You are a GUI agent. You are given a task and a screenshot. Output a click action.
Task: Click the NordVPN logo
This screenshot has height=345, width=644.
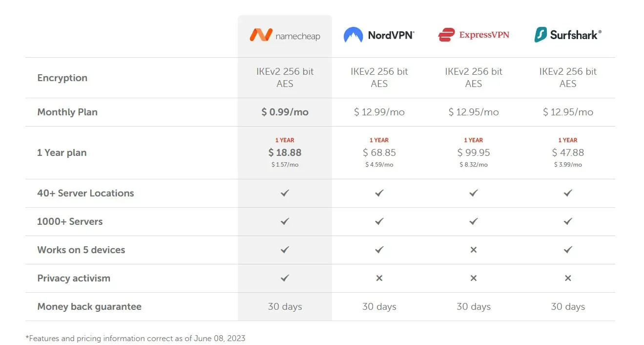379,35
